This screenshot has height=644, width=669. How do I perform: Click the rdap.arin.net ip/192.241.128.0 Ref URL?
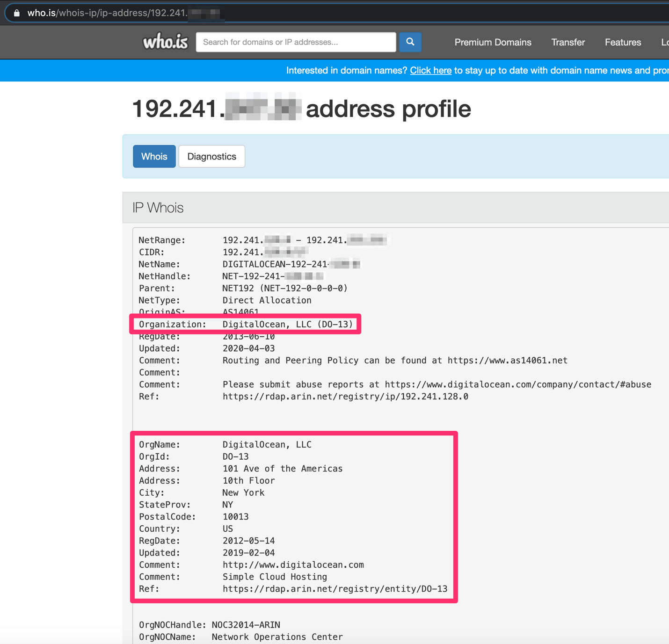(x=345, y=397)
